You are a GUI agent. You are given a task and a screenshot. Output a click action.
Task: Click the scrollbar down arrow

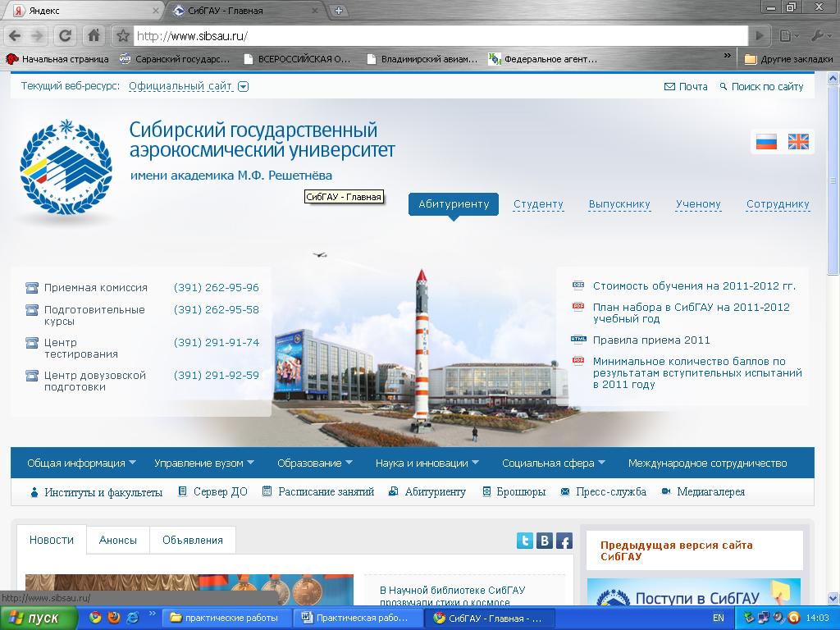click(833, 598)
